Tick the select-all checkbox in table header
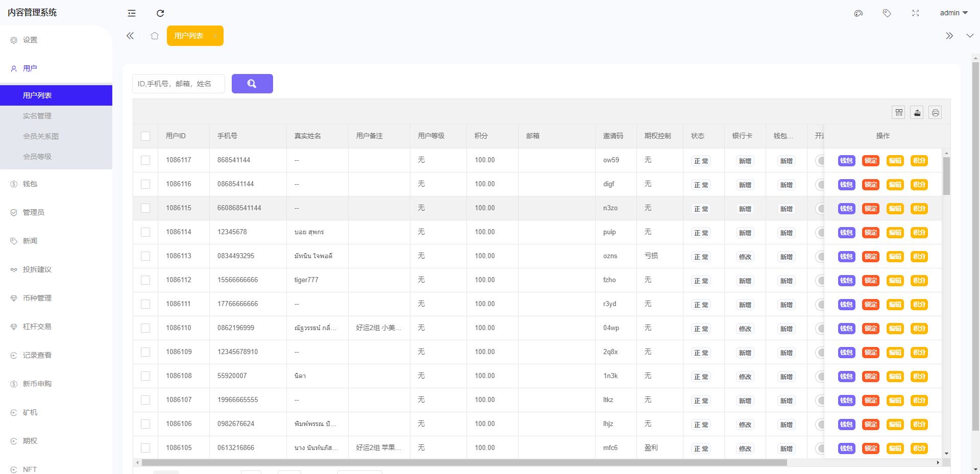 [145, 136]
